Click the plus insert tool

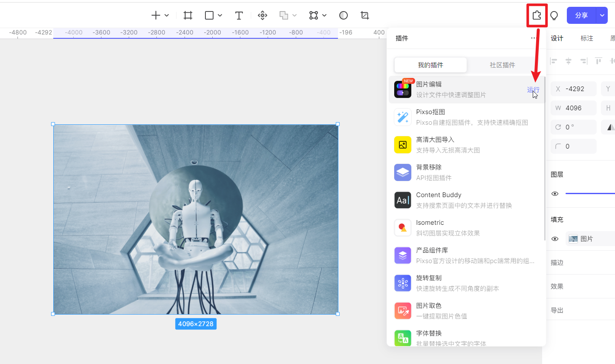click(x=156, y=15)
